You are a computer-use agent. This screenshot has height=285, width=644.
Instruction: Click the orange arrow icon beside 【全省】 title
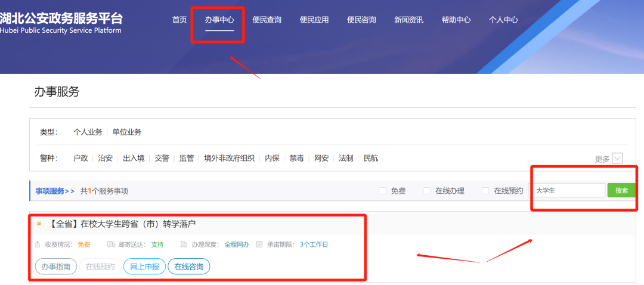pos(39,224)
